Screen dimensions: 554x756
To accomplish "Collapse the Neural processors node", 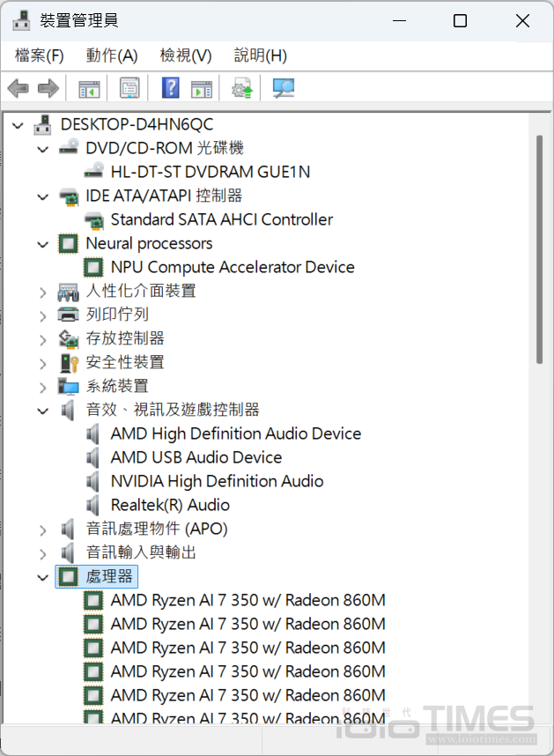I will coord(42,243).
